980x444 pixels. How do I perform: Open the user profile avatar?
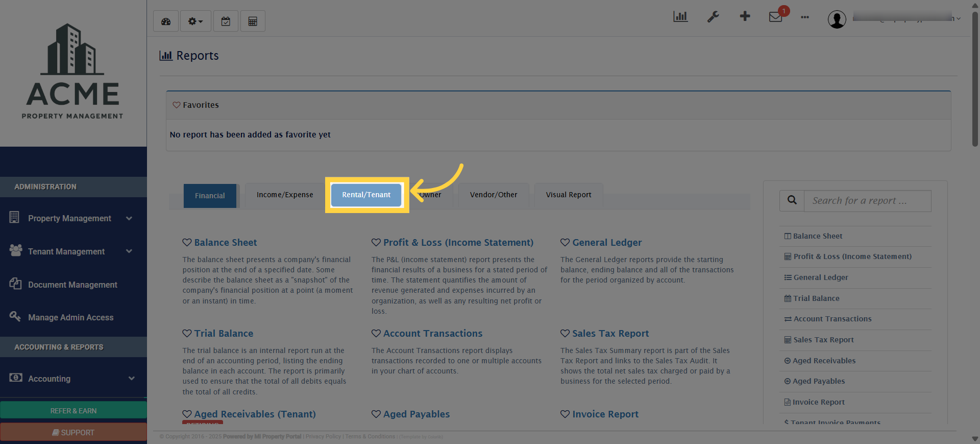(837, 19)
